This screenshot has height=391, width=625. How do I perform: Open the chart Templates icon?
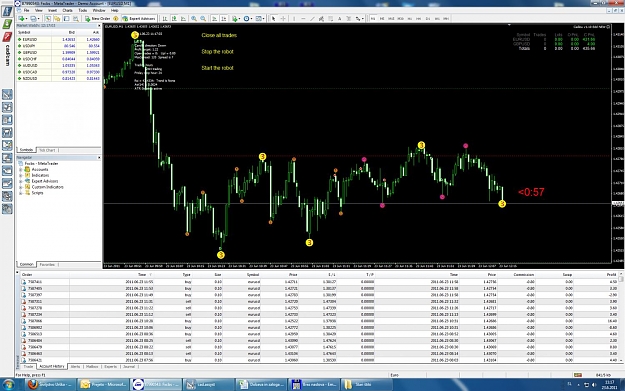259,18
